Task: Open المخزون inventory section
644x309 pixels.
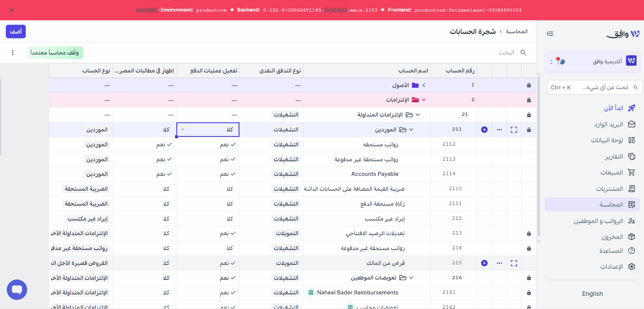Action: click(618, 237)
